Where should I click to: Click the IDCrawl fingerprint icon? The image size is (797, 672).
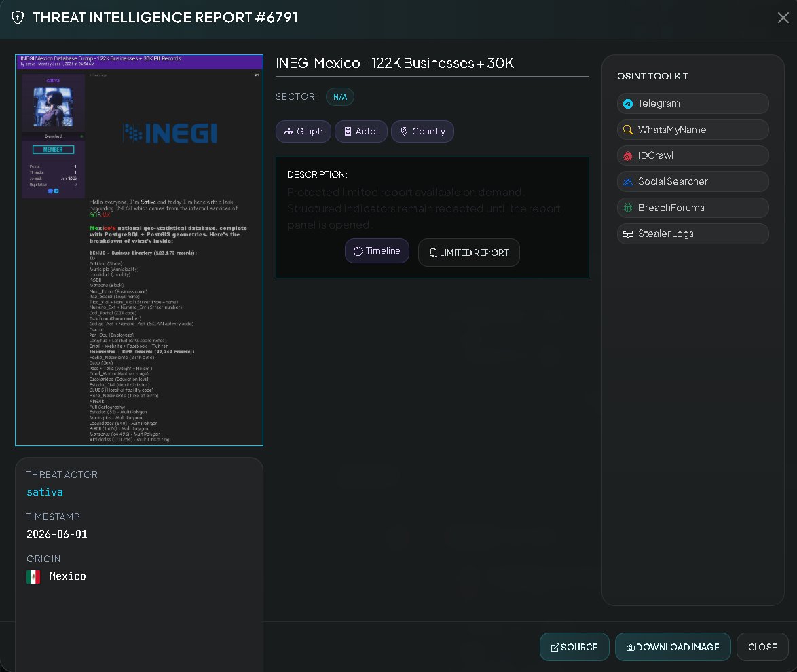pos(628,156)
